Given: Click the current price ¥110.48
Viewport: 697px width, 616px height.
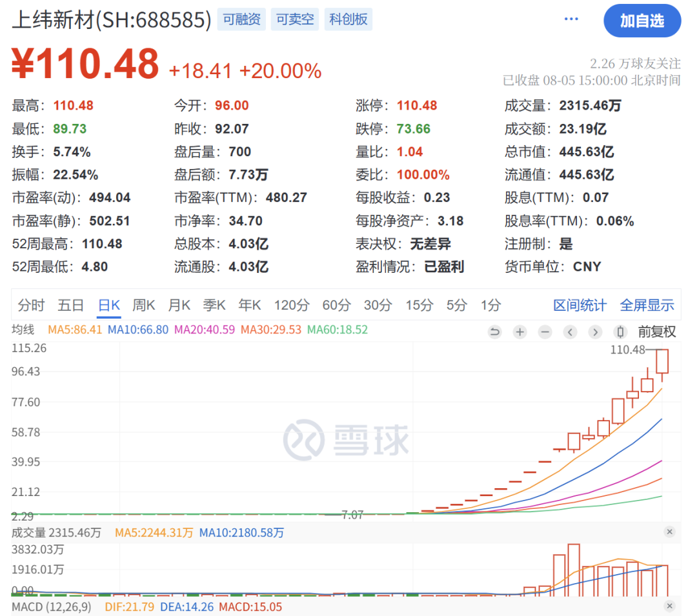Looking at the screenshot, I should pyautogui.click(x=85, y=63).
